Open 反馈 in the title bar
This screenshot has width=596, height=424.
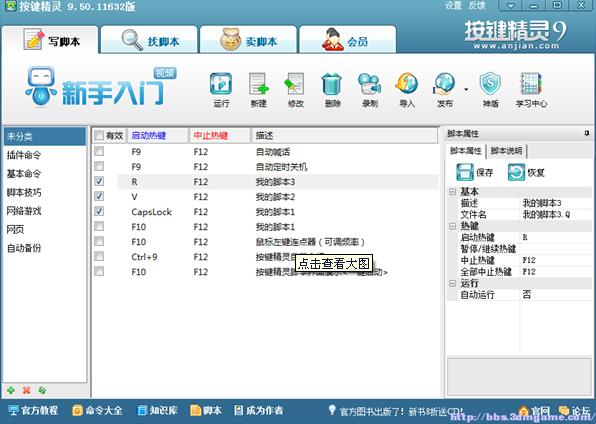pos(477,5)
